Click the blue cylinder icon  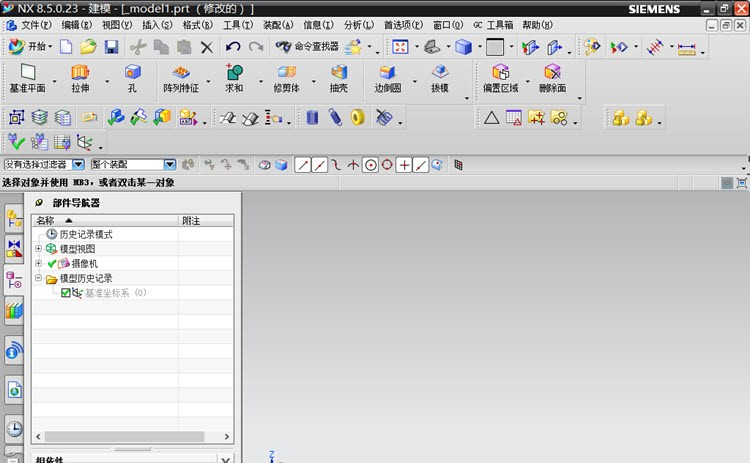tap(312, 117)
